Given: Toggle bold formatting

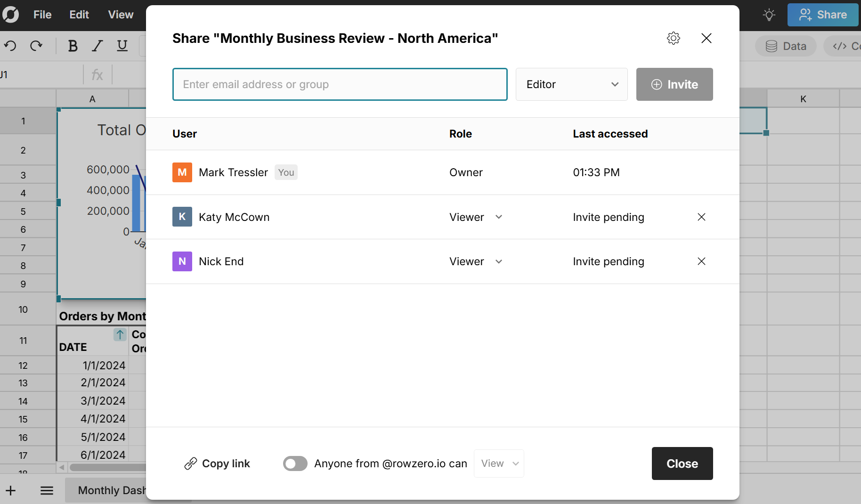Looking at the screenshot, I should pyautogui.click(x=73, y=46).
